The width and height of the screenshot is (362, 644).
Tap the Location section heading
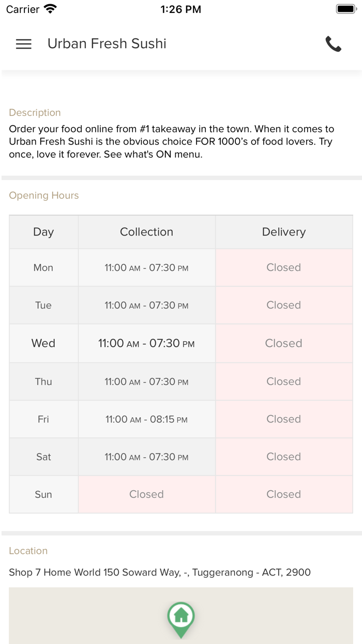click(x=28, y=551)
